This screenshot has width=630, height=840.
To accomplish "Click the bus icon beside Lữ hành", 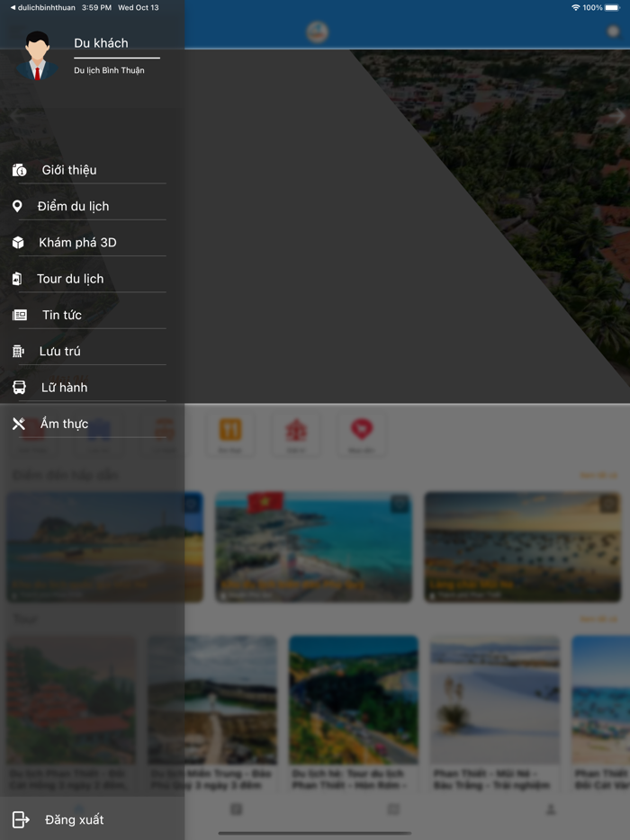I will pos(19,388).
